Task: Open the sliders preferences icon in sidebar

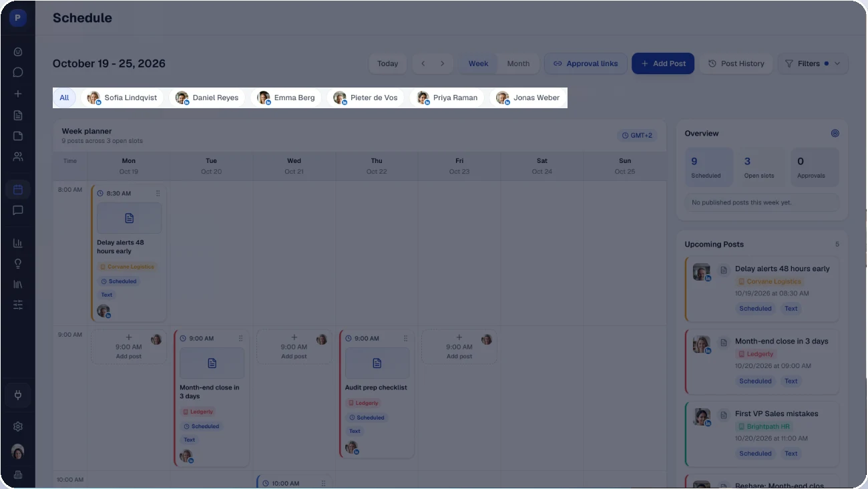Action: [x=18, y=305]
